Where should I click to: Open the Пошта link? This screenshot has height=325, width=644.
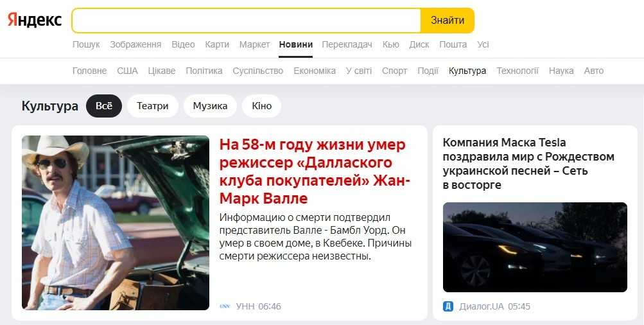(x=453, y=44)
